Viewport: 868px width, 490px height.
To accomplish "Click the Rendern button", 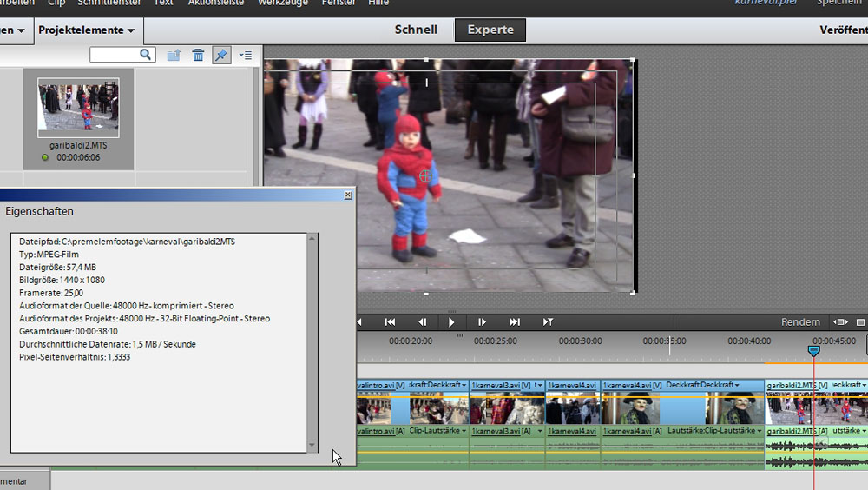I will coord(800,322).
